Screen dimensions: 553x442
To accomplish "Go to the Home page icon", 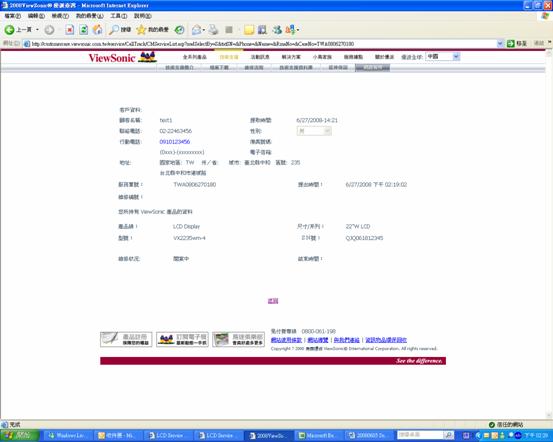I will click(x=98, y=30).
